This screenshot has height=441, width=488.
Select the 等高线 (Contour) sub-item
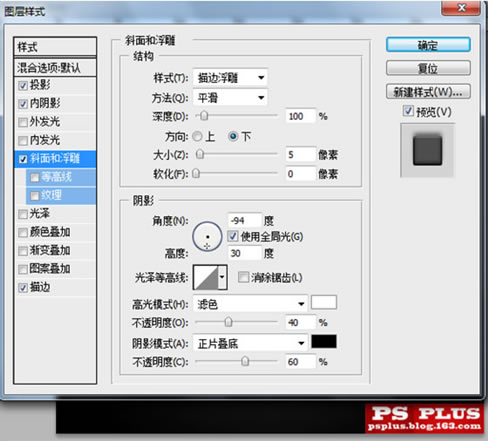61,177
